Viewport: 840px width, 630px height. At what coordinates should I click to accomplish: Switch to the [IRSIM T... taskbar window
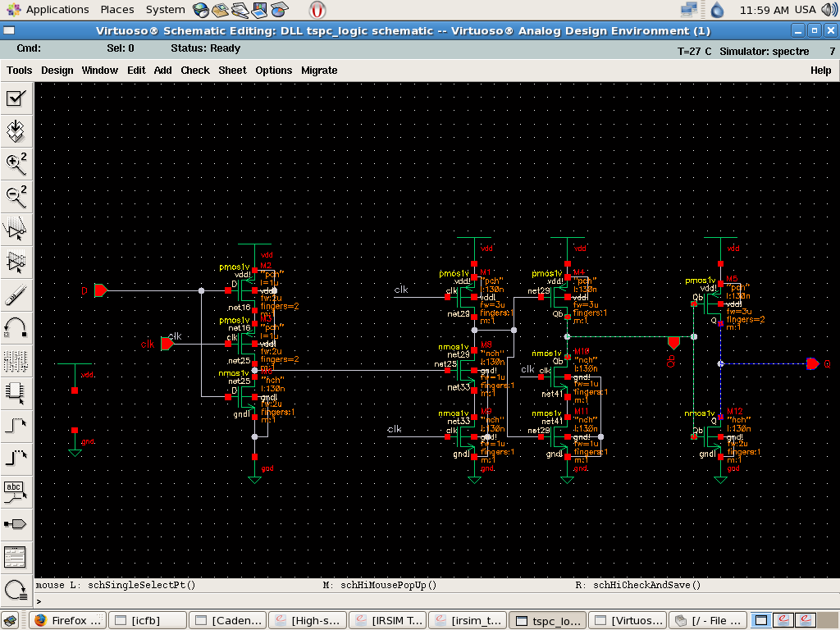click(x=387, y=620)
